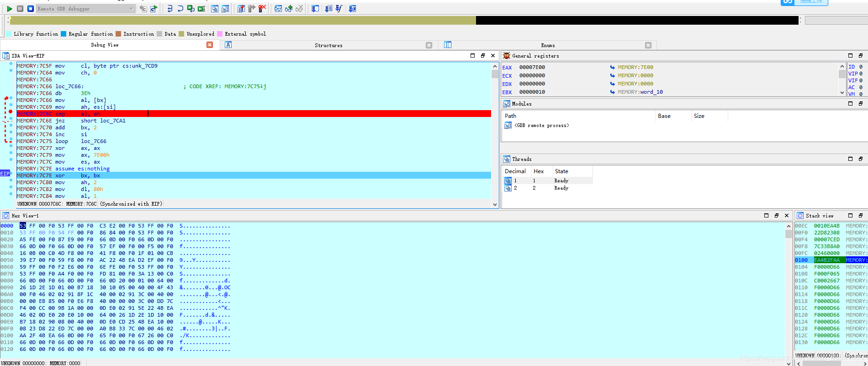The height and width of the screenshot is (366, 868).
Task: Click the detach from process icon
Action: (153, 9)
